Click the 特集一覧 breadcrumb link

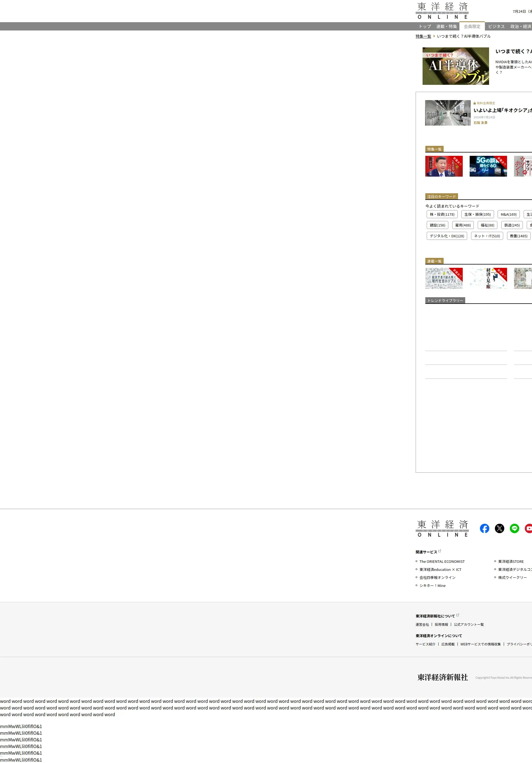tap(423, 36)
